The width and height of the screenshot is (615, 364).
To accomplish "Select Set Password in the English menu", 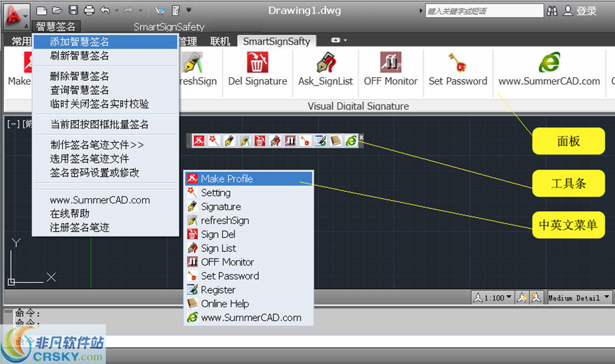I will pyautogui.click(x=230, y=276).
